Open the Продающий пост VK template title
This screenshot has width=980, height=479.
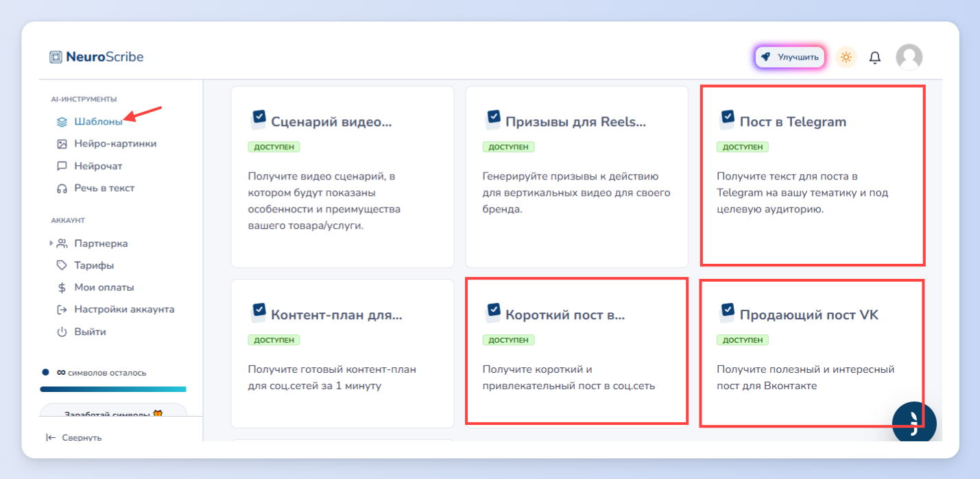(x=809, y=315)
